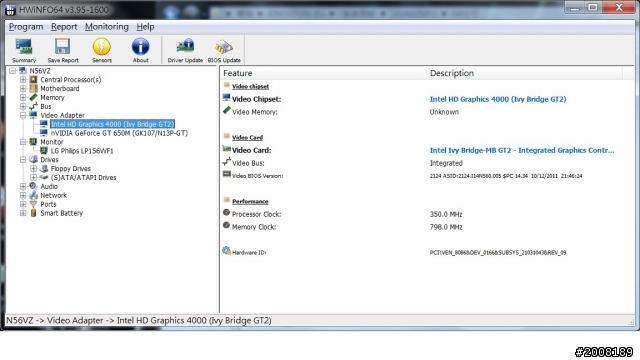The height and width of the screenshot is (360, 640).
Task: Expand the Floppy Drives node
Action: coord(33,169)
